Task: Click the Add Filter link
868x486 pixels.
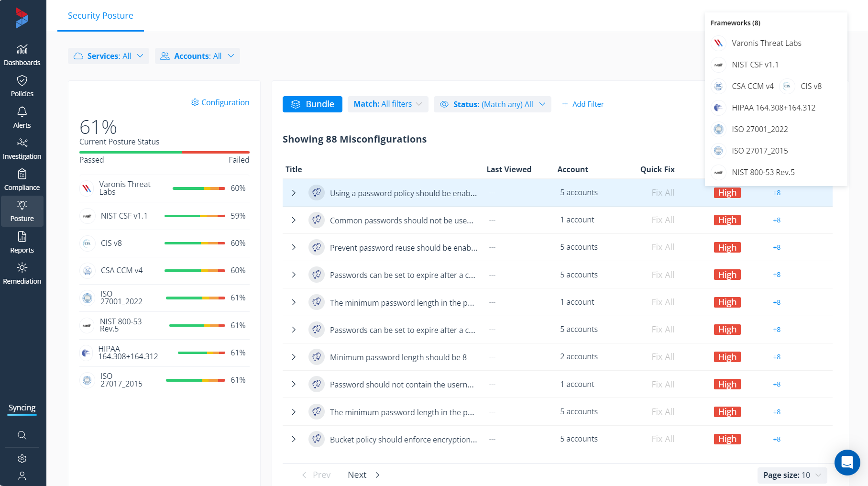Action: (582, 104)
